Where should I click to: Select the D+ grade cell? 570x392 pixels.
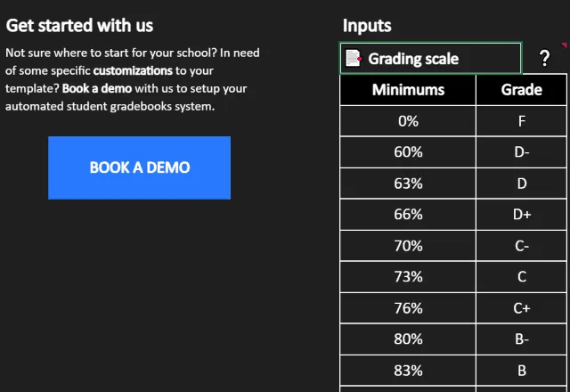pyautogui.click(x=521, y=215)
